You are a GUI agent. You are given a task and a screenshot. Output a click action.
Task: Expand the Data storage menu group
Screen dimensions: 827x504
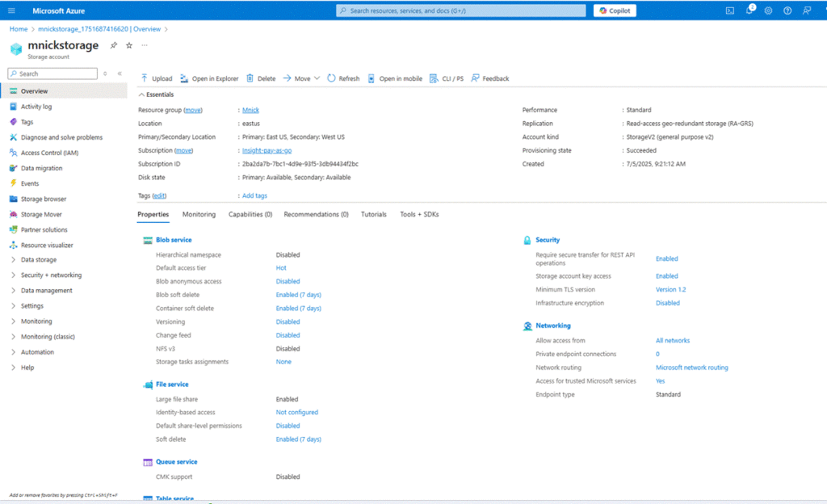(39, 260)
